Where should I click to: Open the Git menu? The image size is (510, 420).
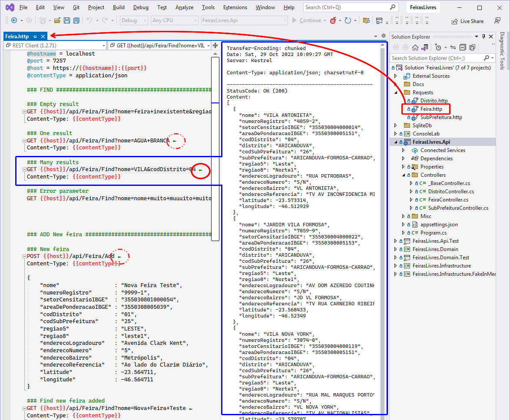click(76, 7)
